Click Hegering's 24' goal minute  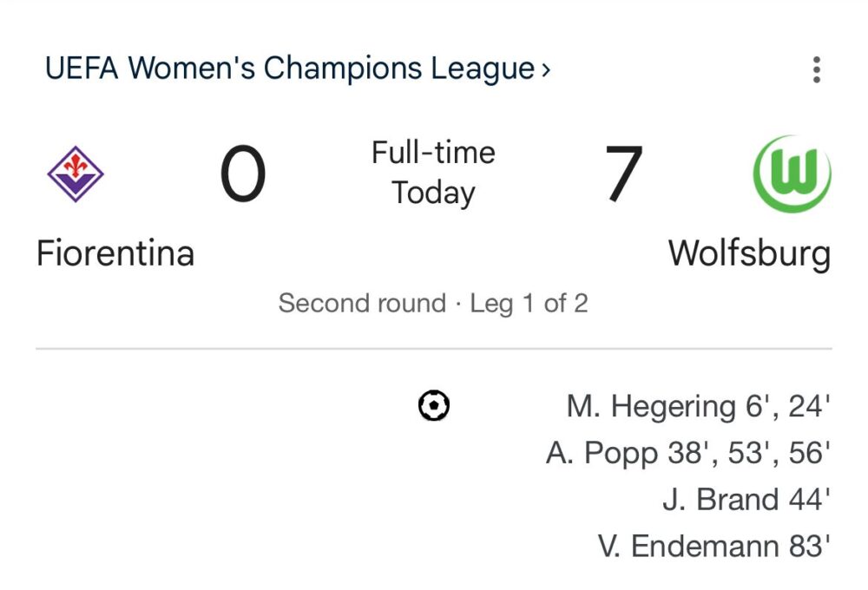pos(810,406)
